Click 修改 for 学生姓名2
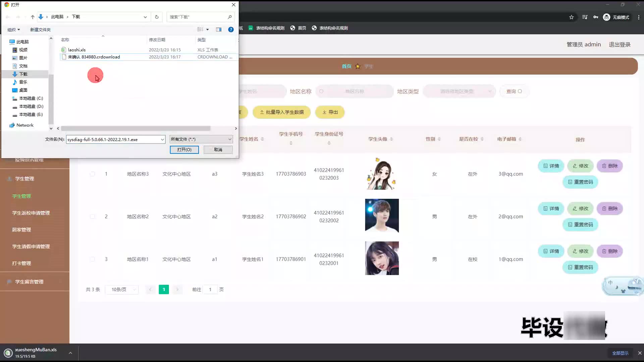This screenshot has height=362, width=644. tap(580, 208)
